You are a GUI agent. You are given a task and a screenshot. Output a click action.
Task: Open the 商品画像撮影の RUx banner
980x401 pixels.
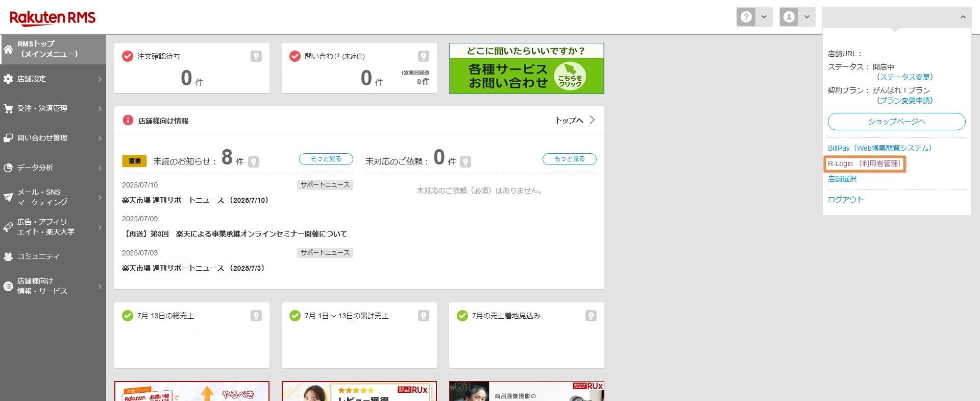click(x=527, y=391)
